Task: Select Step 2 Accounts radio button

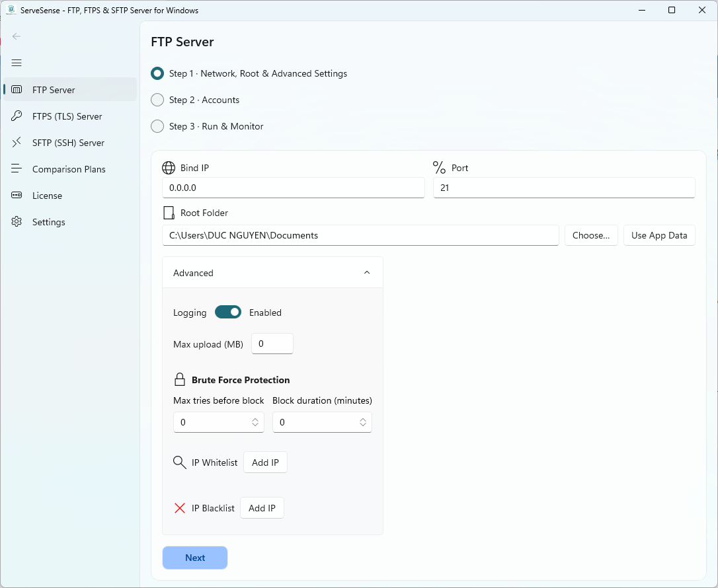Action: click(x=157, y=100)
